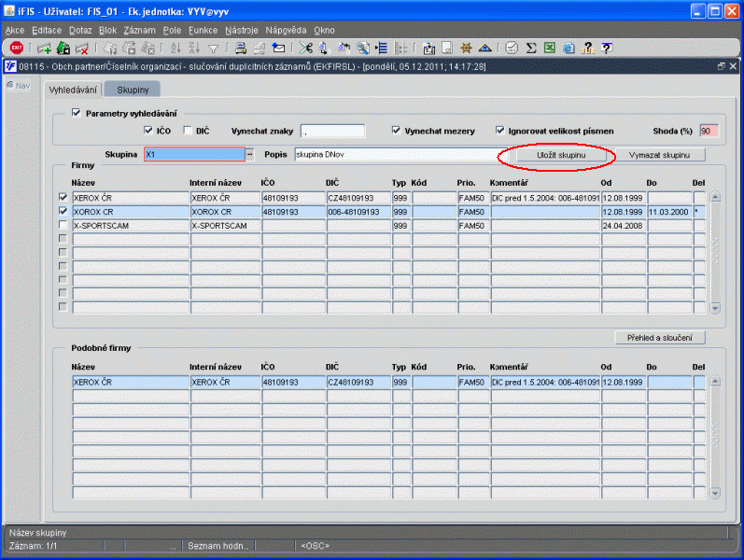Enable the DIČ checkbox
Image resolution: width=744 pixels, height=560 pixels.
pyautogui.click(x=188, y=130)
